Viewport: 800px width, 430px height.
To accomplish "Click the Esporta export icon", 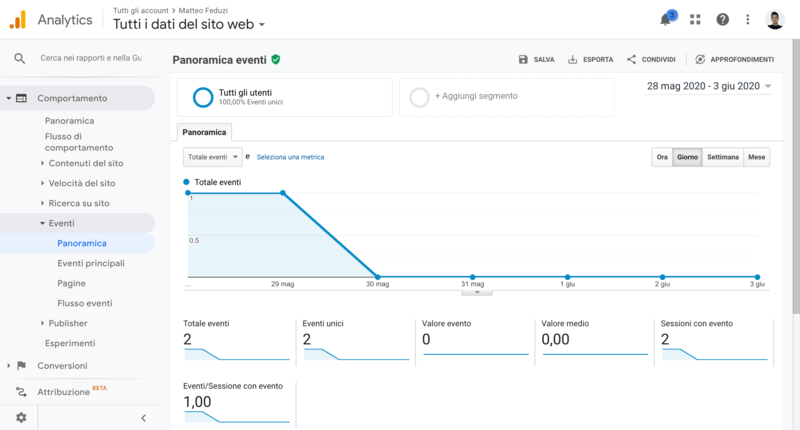I will click(573, 60).
